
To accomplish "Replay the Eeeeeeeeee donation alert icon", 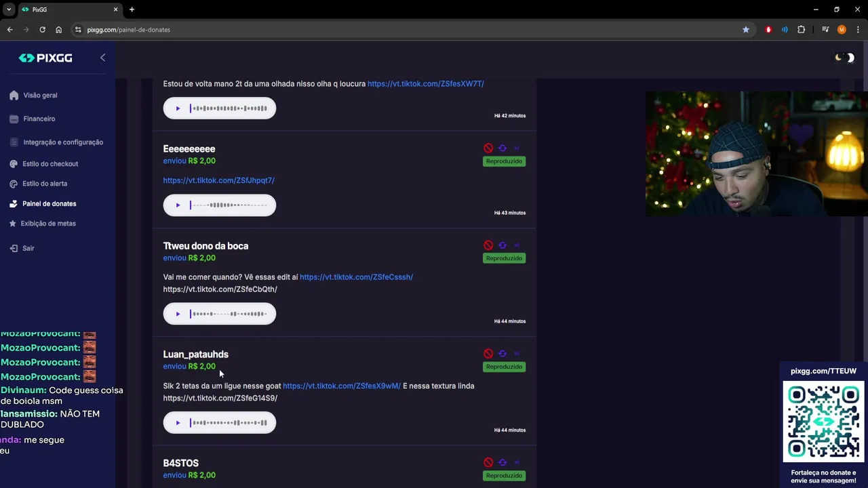I will pos(502,148).
